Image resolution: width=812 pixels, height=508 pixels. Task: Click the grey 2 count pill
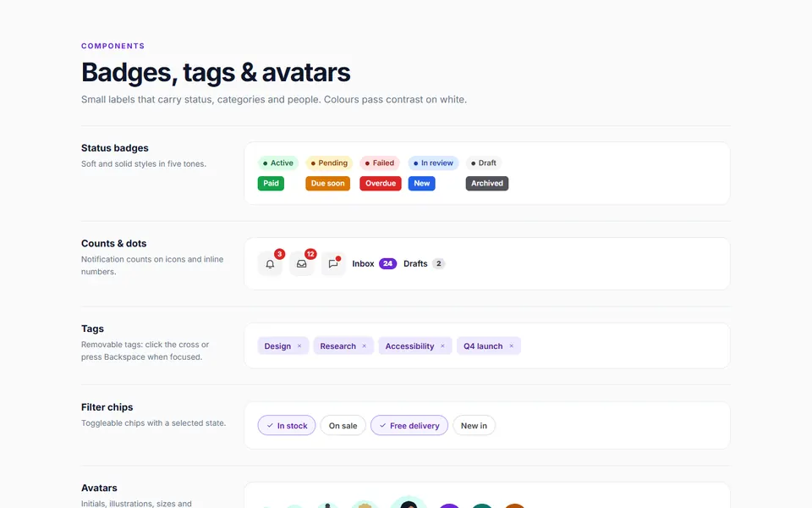coord(439,264)
